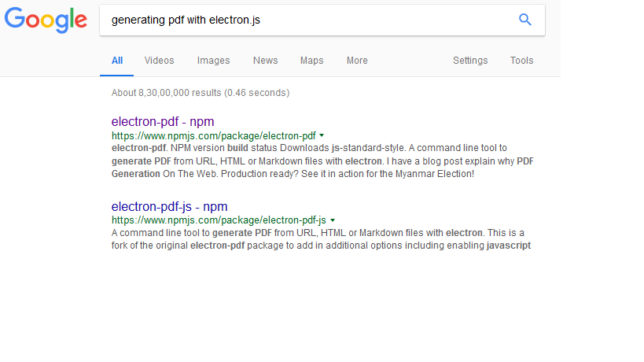
Task: Open the electron-pdf-js - npm result
Action: click(169, 206)
